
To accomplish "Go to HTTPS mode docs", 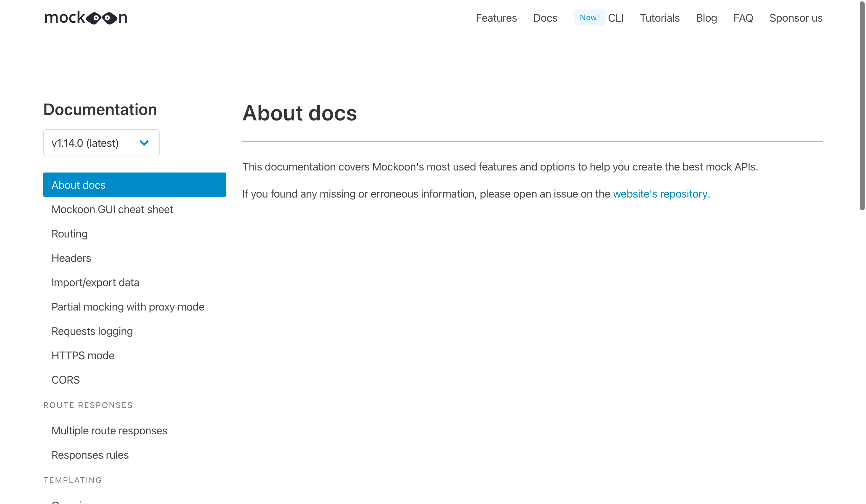I will (83, 356).
